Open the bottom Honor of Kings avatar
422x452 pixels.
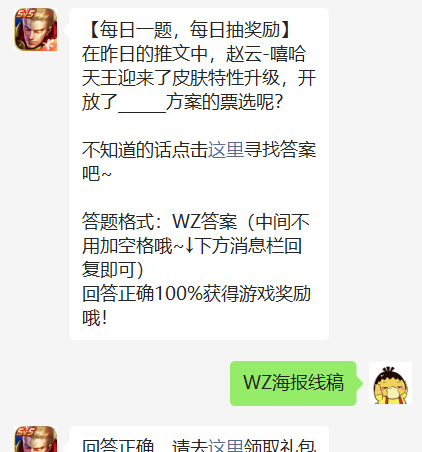[36, 439]
